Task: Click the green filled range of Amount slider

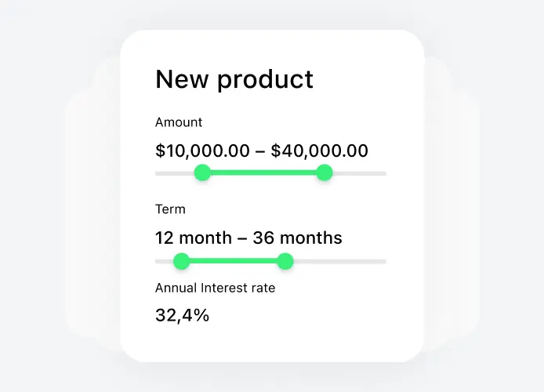Action: click(x=263, y=173)
